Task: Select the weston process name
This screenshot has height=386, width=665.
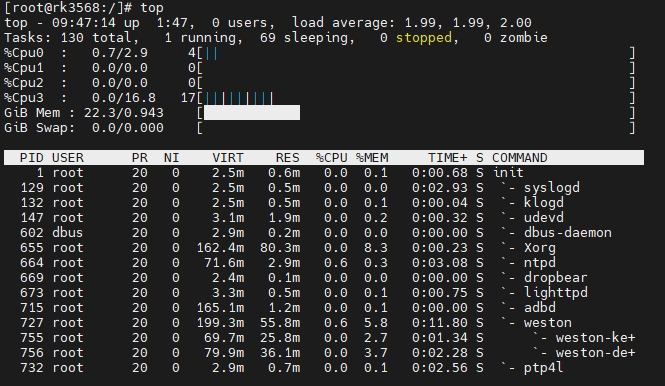Action: pyautogui.click(x=548, y=322)
